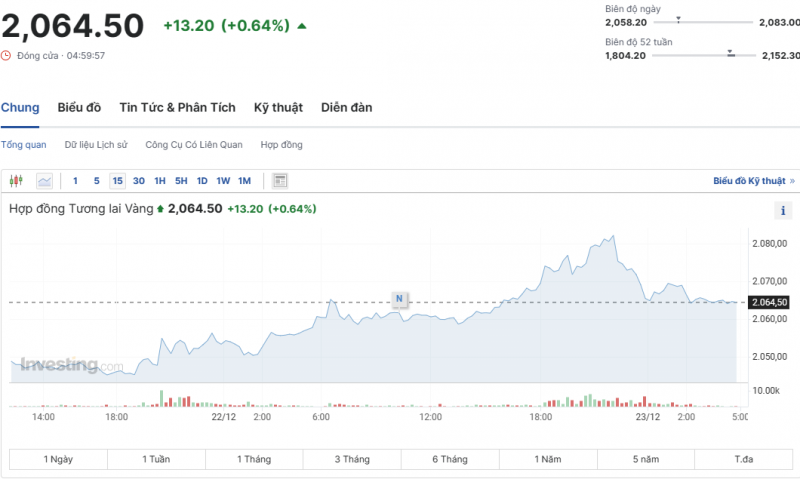
Task: Open the 'Biểu đồ' tab
Action: (x=79, y=107)
